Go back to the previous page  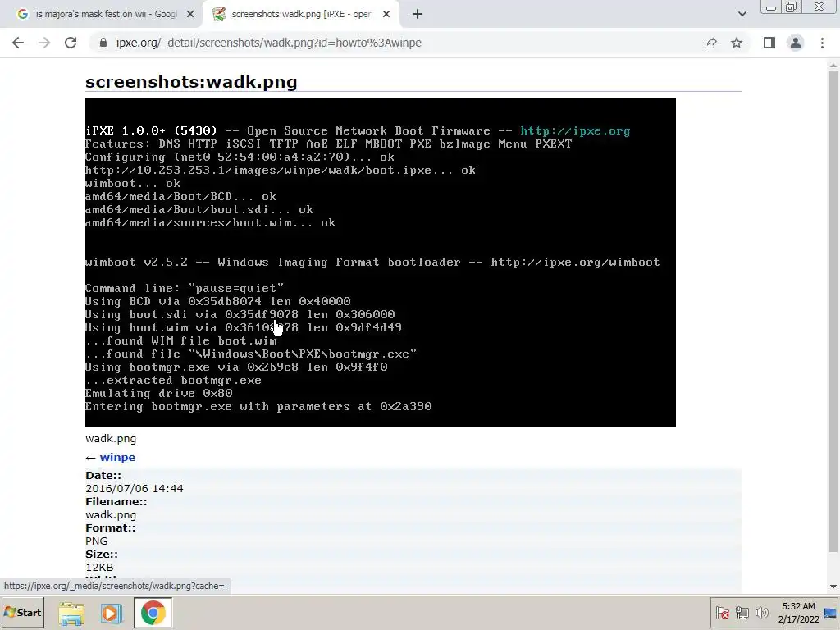[x=18, y=43]
